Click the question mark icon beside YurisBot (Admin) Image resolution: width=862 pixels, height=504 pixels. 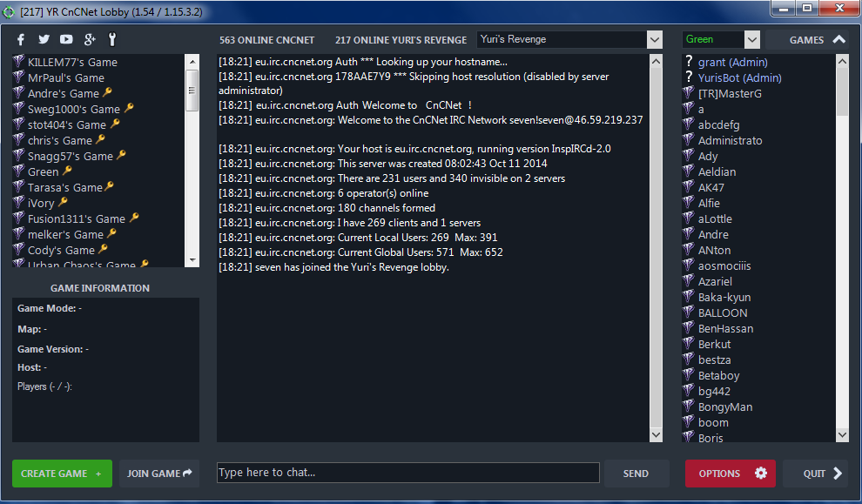689,77
